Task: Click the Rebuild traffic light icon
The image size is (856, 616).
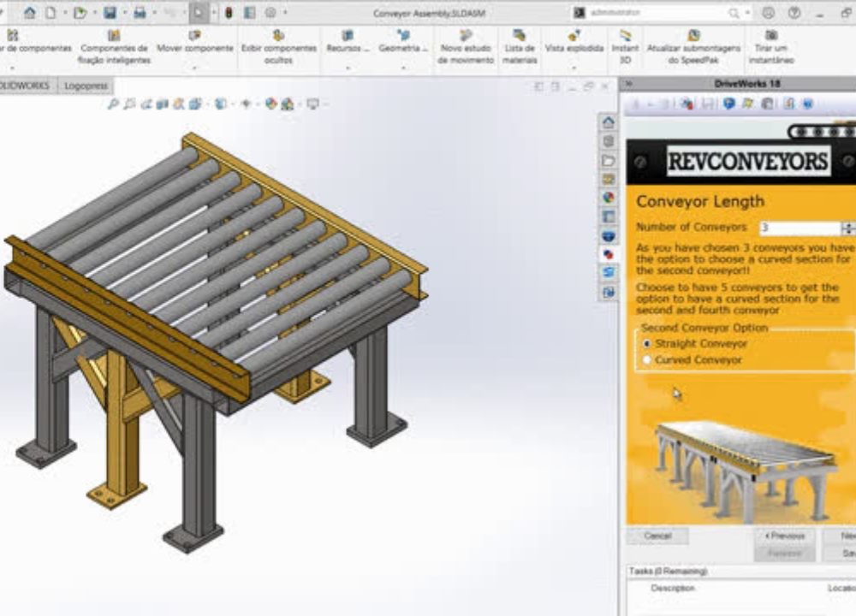Action: click(x=229, y=13)
